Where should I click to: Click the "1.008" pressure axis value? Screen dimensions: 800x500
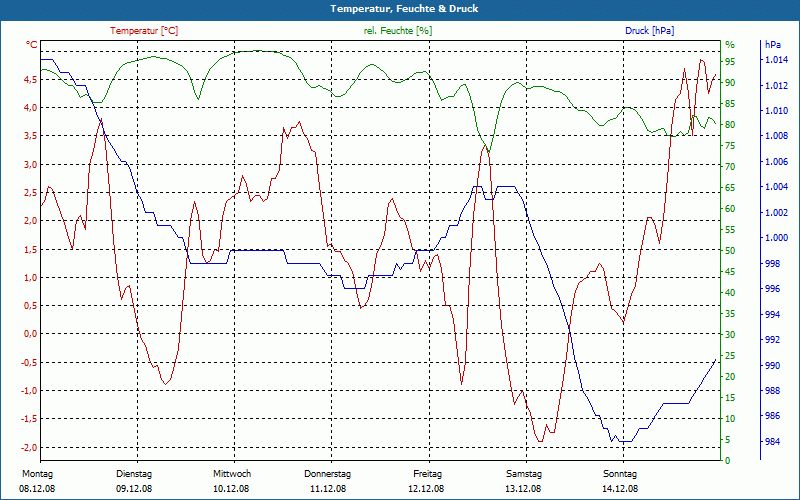776,136
